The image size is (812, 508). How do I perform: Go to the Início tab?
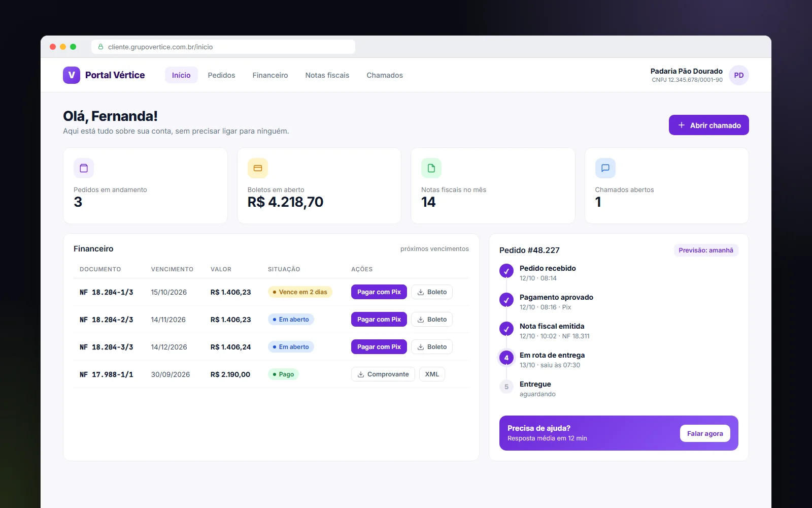[x=181, y=75]
